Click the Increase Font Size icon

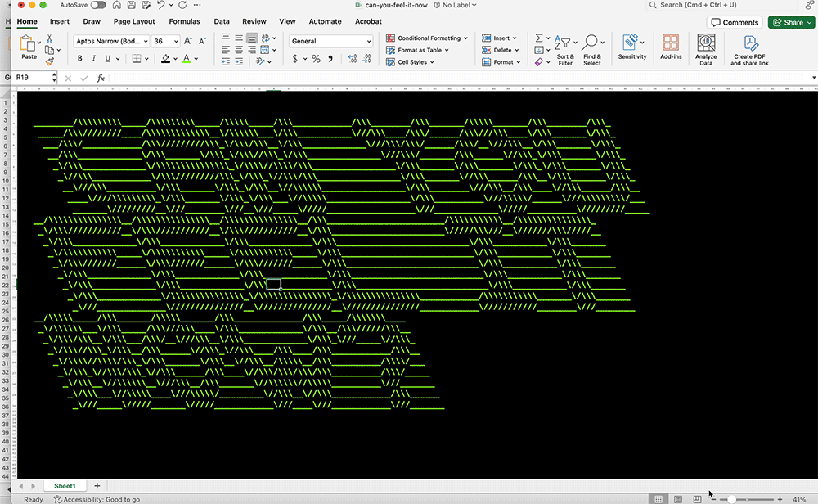click(x=189, y=41)
